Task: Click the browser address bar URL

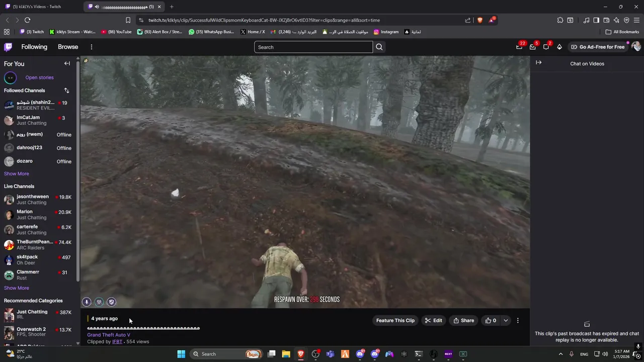Action: click(x=264, y=20)
